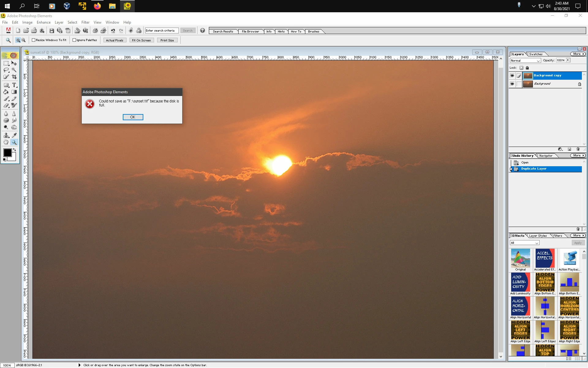588x368 pixels.
Task: Select the Magic Wand tool
Action: (14, 70)
